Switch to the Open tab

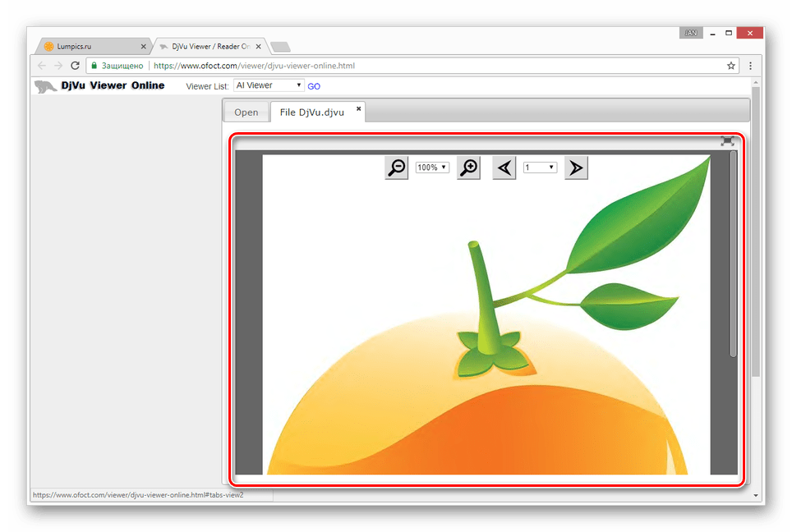click(246, 112)
